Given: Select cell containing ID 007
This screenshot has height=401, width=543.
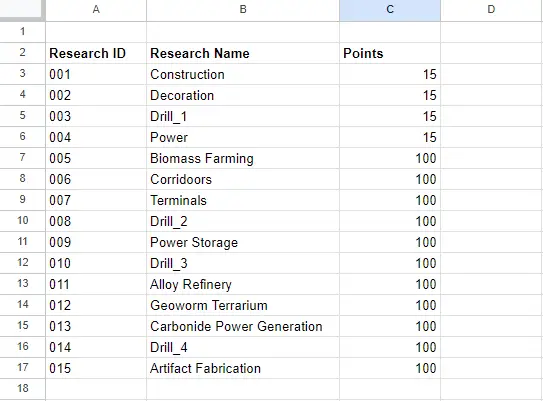Looking at the screenshot, I should [x=96, y=200].
